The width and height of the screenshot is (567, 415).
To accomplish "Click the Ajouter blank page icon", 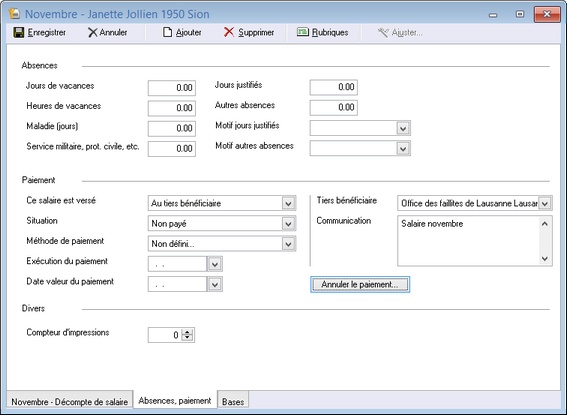I will coord(167,33).
